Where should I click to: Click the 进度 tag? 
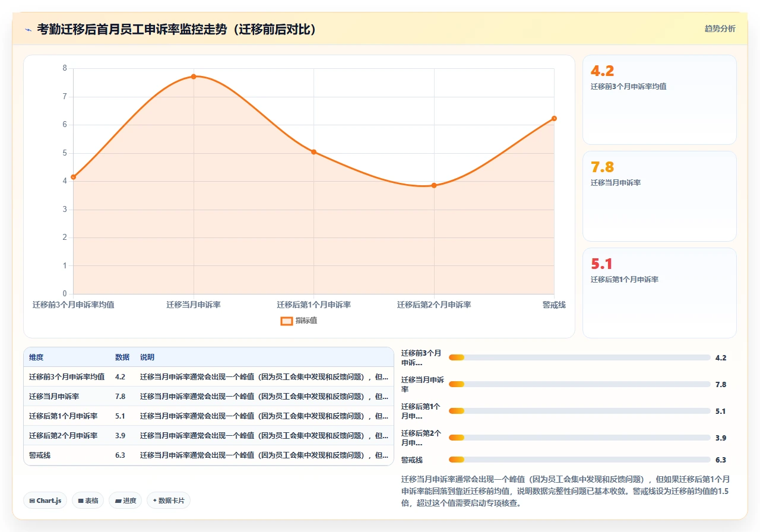(126, 501)
